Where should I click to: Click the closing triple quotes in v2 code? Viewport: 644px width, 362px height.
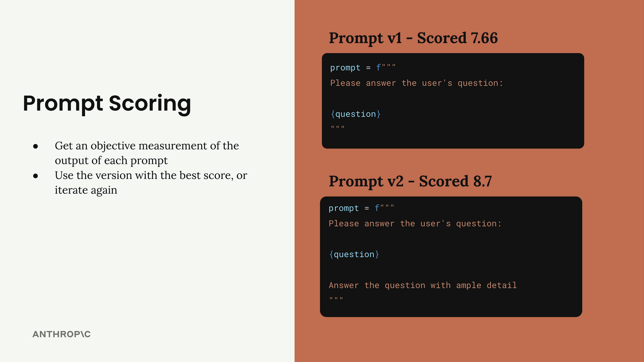[x=336, y=298]
